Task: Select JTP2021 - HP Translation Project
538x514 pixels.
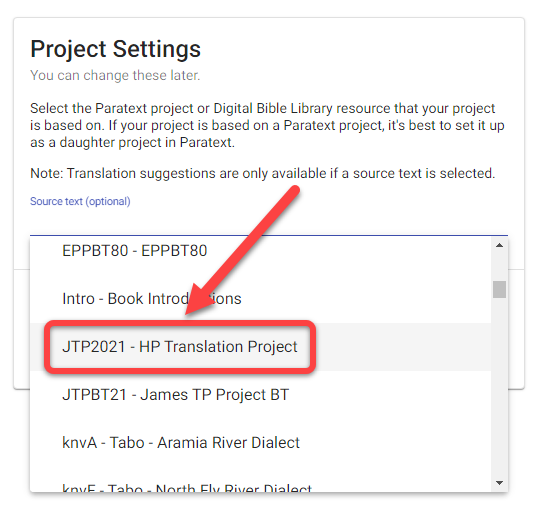Action: (x=260, y=347)
